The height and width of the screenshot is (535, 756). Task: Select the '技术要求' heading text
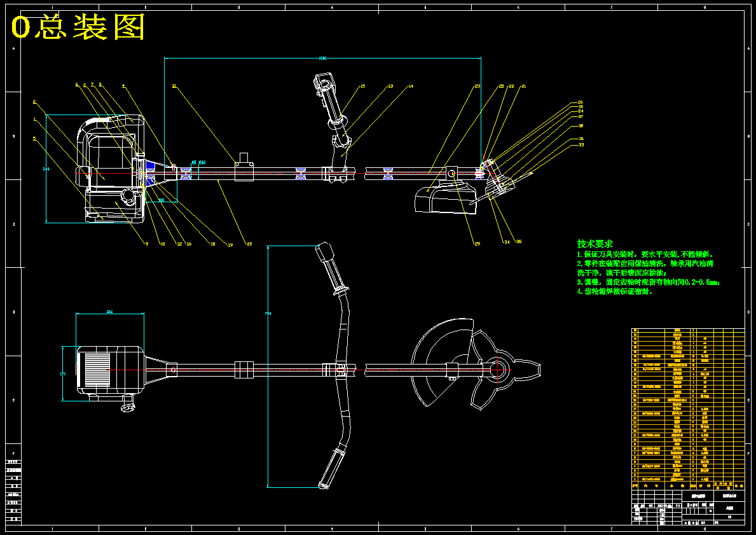click(x=594, y=244)
